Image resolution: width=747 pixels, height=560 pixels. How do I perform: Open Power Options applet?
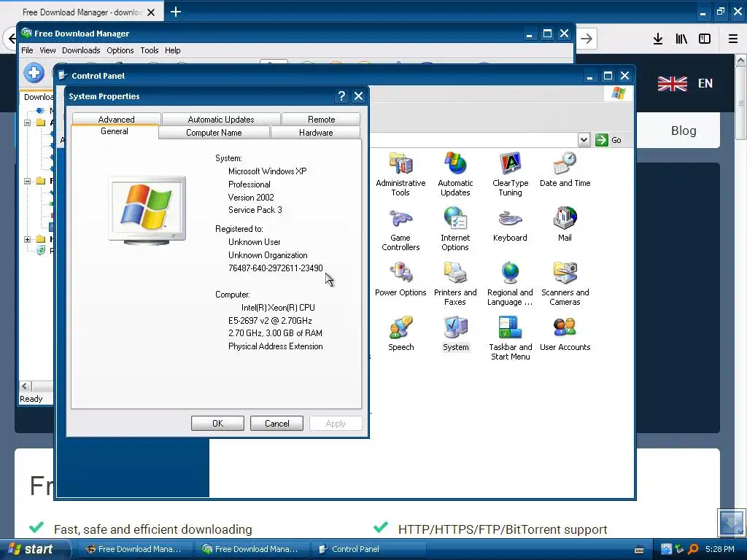point(400,279)
